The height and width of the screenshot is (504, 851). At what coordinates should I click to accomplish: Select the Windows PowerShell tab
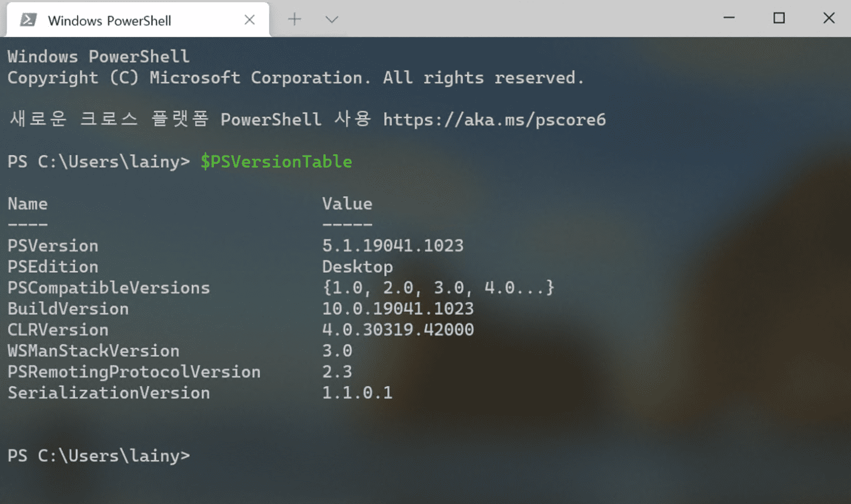pyautogui.click(x=138, y=20)
